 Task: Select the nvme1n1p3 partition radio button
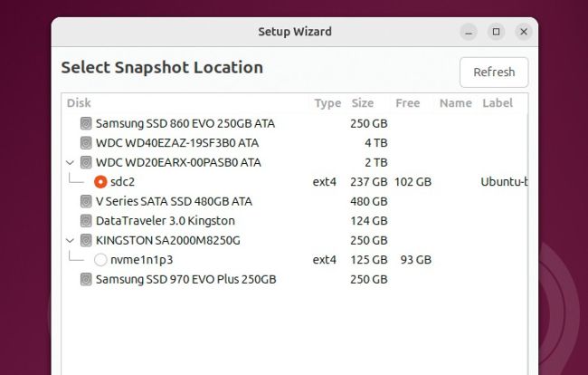pyautogui.click(x=100, y=260)
